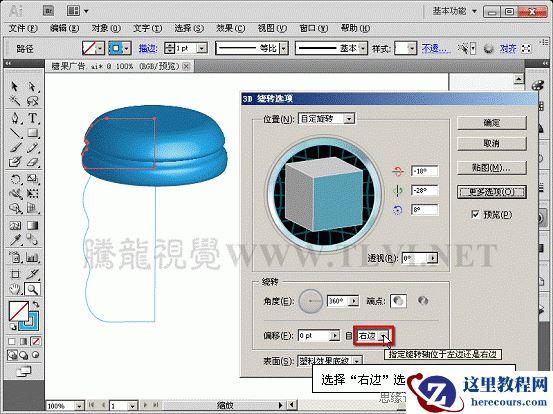Select the Magic Wand tool
Viewport: 553px width, 414px height.
click(15, 101)
